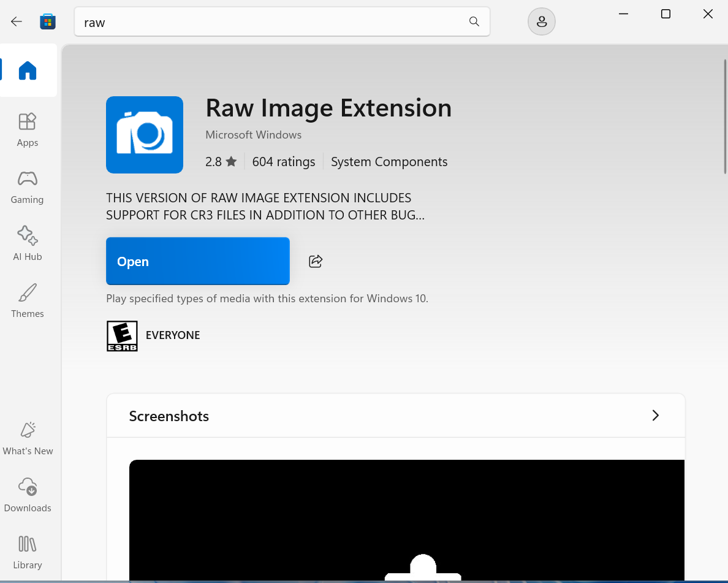
Task: Open the Downloads section
Action: [28, 495]
